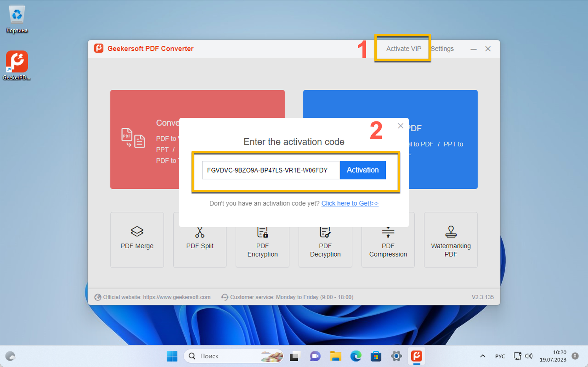Open the GeekerPDF desktop shortcut
This screenshot has width=588, height=367.
point(16,66)
